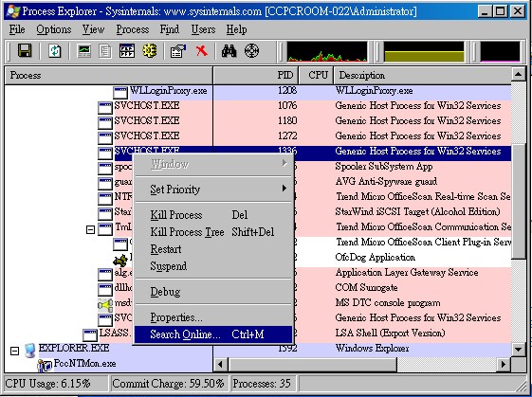Click the binoculars Find Handle icon
The image size is (532, 397).
click(x=229, y=51)
